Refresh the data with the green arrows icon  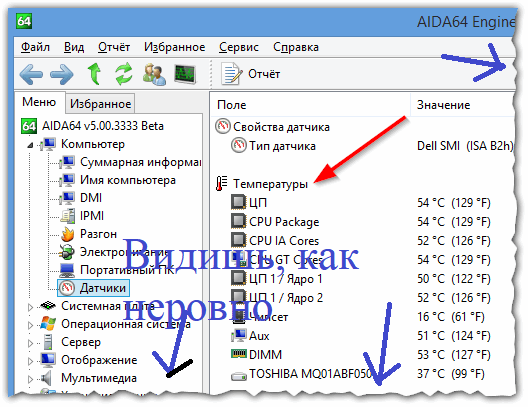click(x=124, y=74)
